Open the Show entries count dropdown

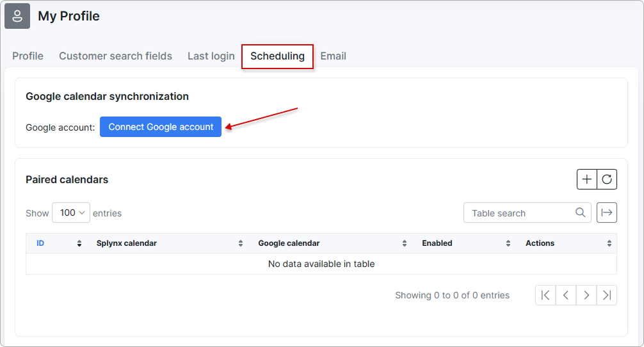71,213
